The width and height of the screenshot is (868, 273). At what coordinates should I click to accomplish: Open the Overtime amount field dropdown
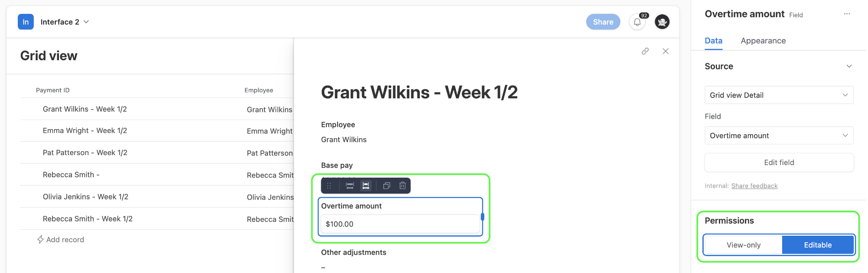[x=779, y=136]
